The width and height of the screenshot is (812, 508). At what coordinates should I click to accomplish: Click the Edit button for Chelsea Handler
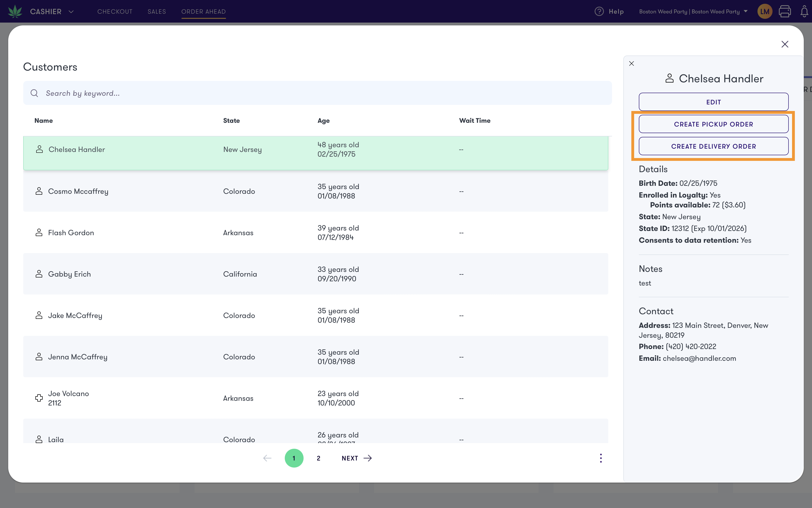point(713,102)
